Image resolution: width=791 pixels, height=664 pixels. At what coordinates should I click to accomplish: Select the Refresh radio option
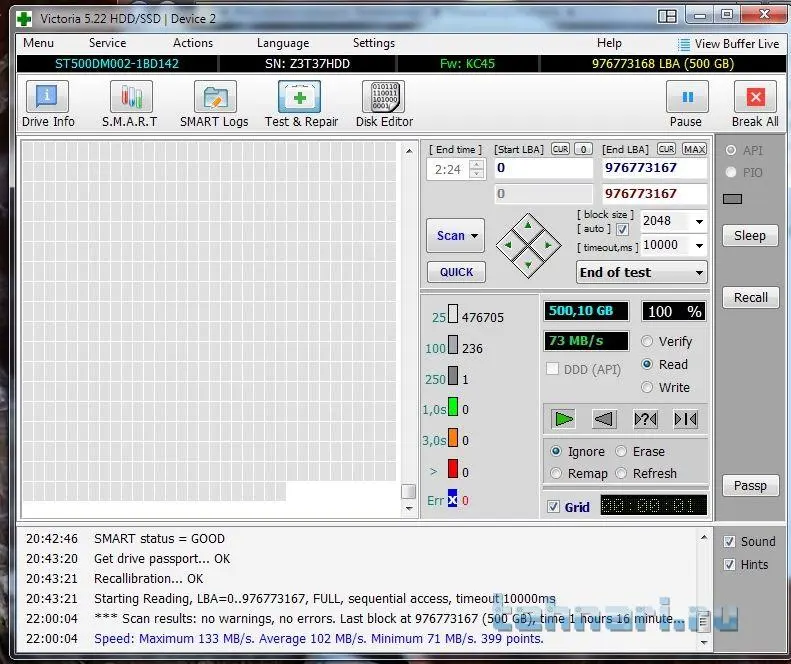coord(621,473)
